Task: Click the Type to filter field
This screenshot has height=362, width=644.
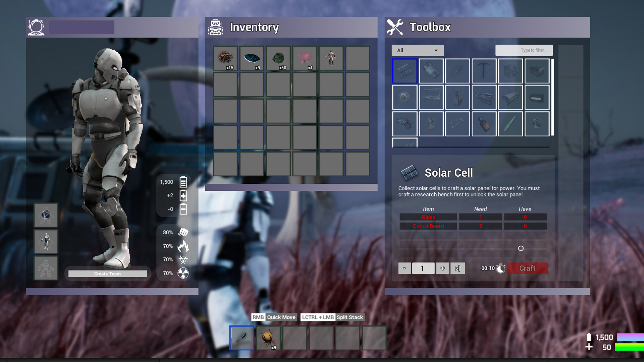Action: [524, 50]
